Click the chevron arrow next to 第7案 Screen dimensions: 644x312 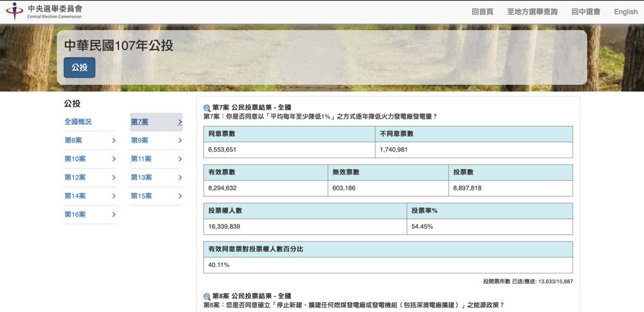(180, 122)
